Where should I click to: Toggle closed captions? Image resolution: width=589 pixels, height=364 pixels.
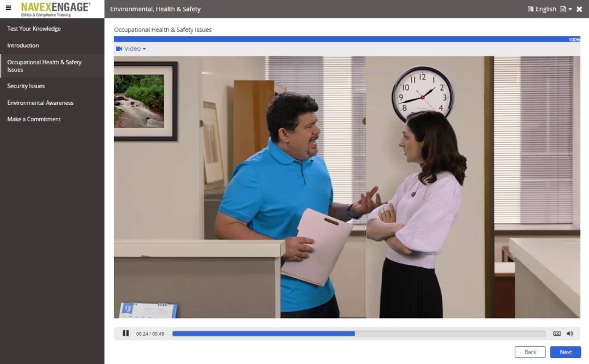click(x=556, y=333)
